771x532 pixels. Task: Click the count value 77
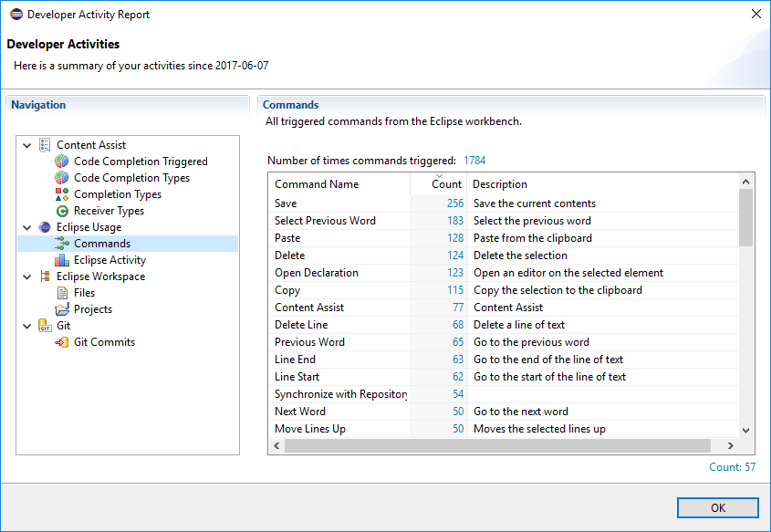tap(458, 308)
